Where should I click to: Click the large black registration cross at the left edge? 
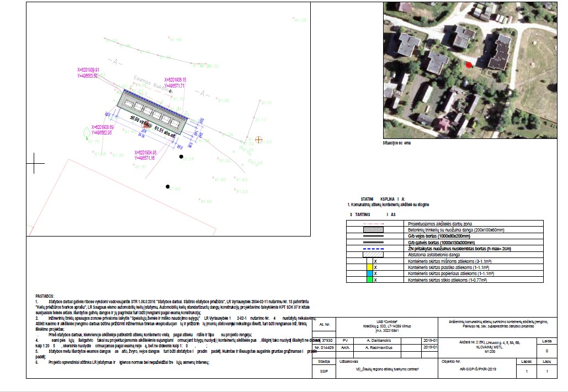coord(34,163)
